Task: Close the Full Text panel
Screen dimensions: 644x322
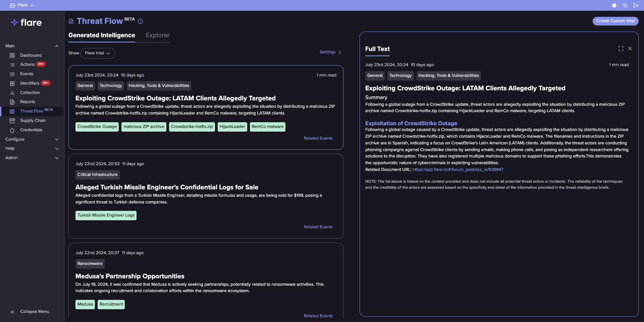Action: (630, 49)
